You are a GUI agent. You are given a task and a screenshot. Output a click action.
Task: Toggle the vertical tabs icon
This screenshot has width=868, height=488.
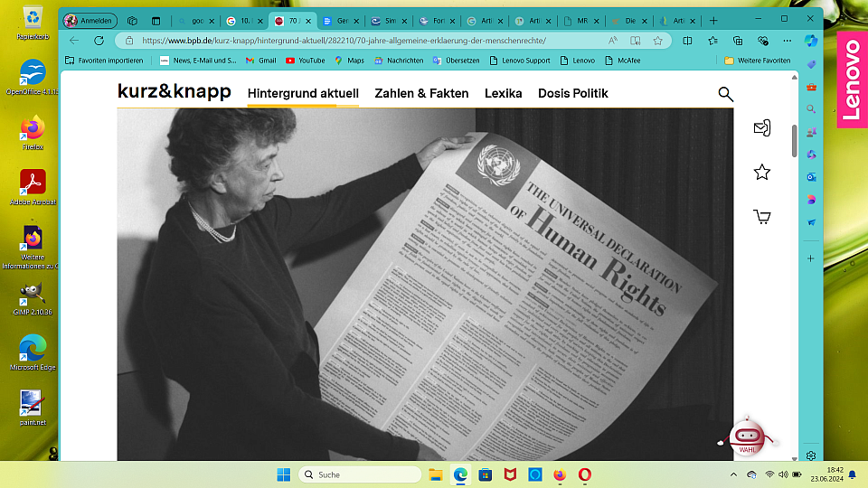tap(156, 21)
